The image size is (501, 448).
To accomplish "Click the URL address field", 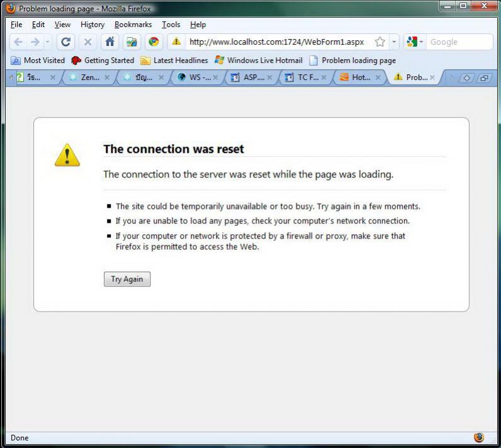I will click(x=277, y=42).
